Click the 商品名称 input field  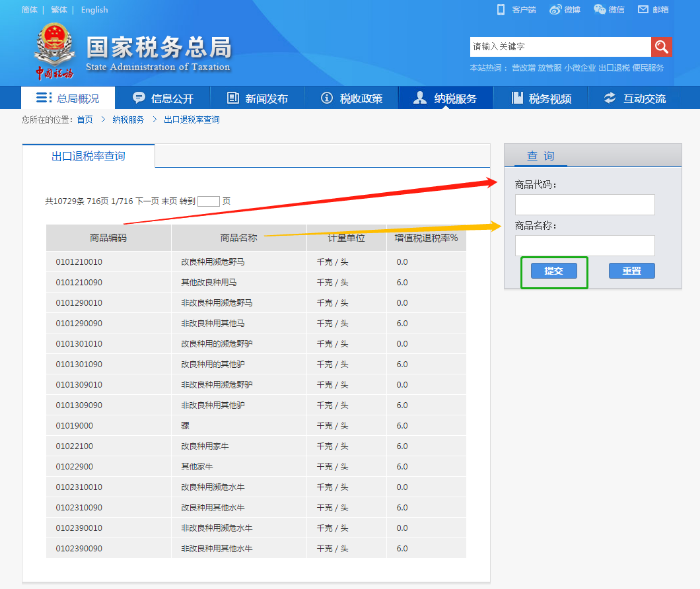click(x=584, y=245)
